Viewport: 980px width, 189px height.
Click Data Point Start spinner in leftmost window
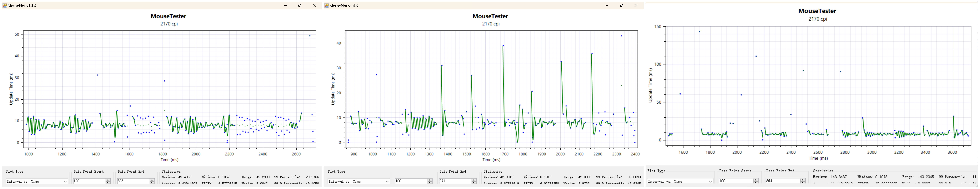click(108, 181)
